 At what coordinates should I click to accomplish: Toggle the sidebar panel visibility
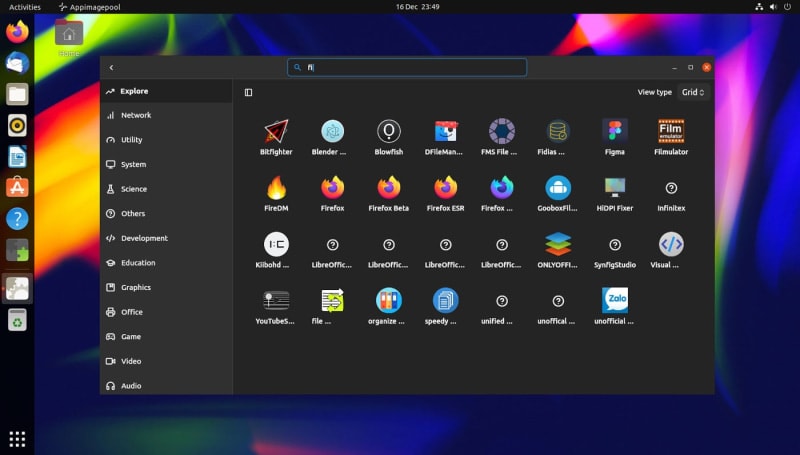[x=248, y=92]
